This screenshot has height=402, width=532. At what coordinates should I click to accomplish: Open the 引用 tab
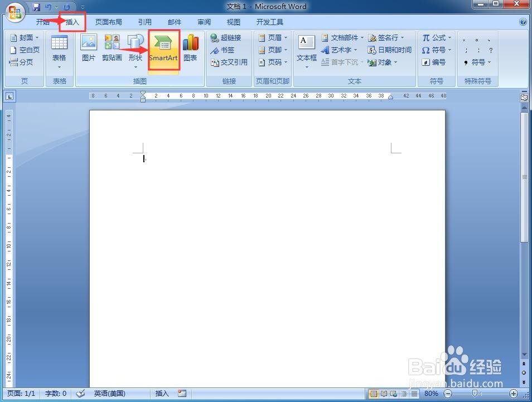click(145, 22)
